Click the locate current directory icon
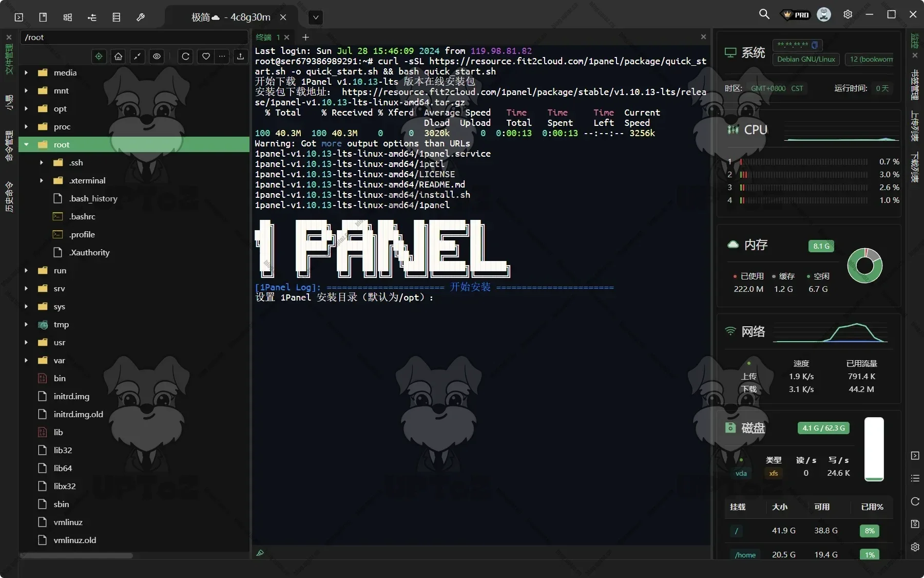This screenshot has width=924, height=578. coord(99,57)
